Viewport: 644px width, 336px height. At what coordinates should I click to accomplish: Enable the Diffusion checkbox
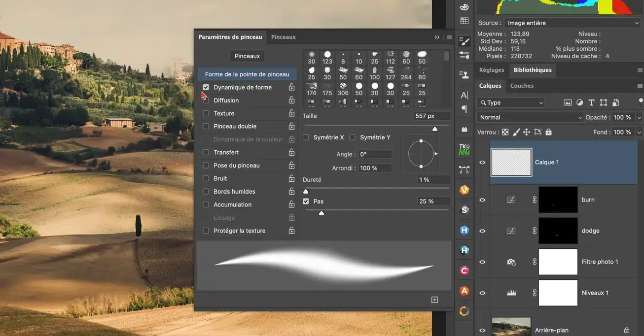click(x=206, y=100)
